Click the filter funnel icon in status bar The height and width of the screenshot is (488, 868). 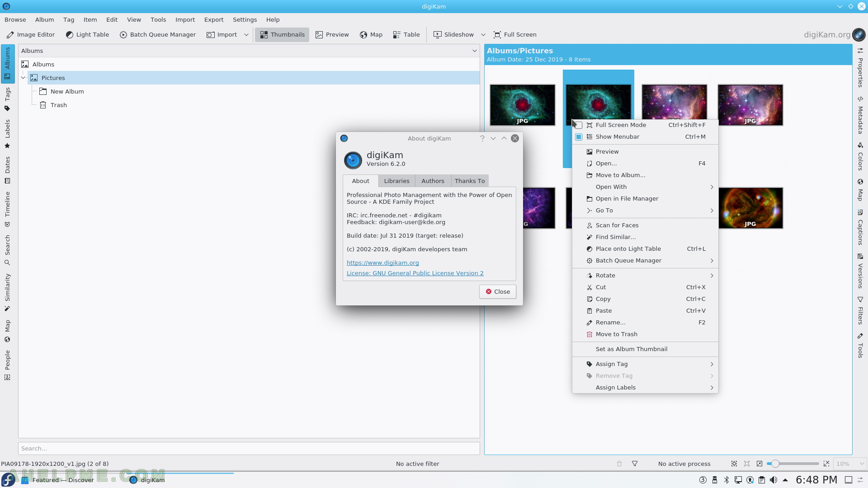(x=635, y=464)
